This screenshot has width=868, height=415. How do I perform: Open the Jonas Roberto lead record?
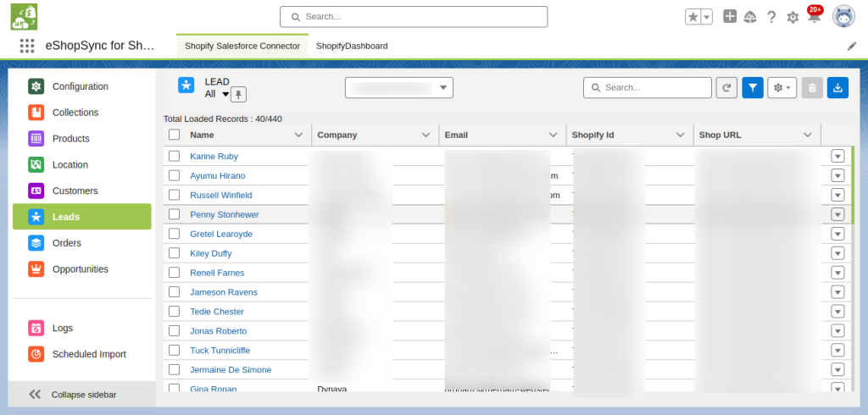pos(219,331)
